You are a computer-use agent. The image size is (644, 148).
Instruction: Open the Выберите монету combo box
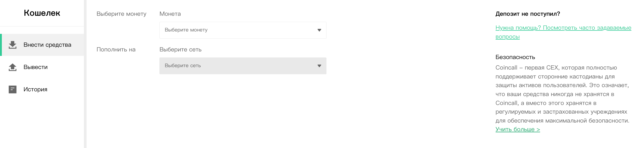pyautogui.click(x=243, y=30)
